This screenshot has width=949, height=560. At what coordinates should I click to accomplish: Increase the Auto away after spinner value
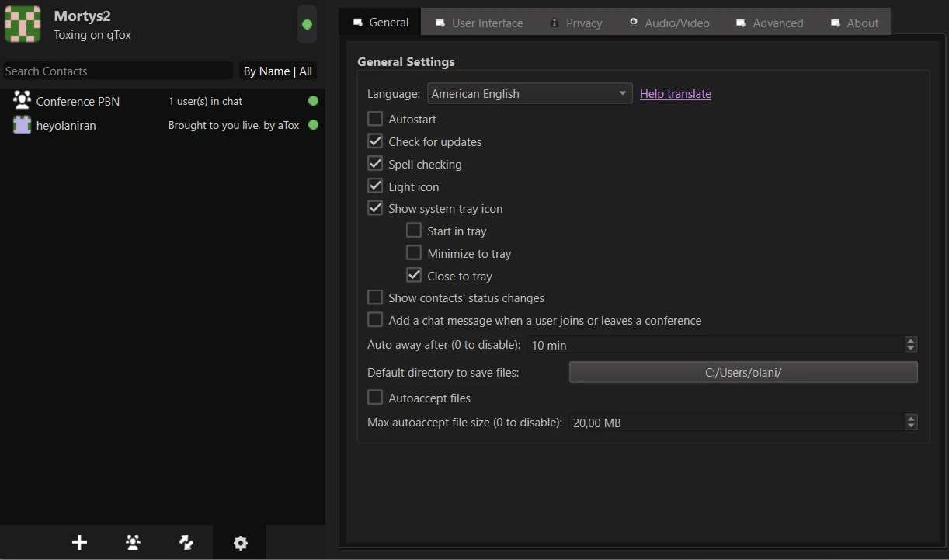tap(911, 340)
